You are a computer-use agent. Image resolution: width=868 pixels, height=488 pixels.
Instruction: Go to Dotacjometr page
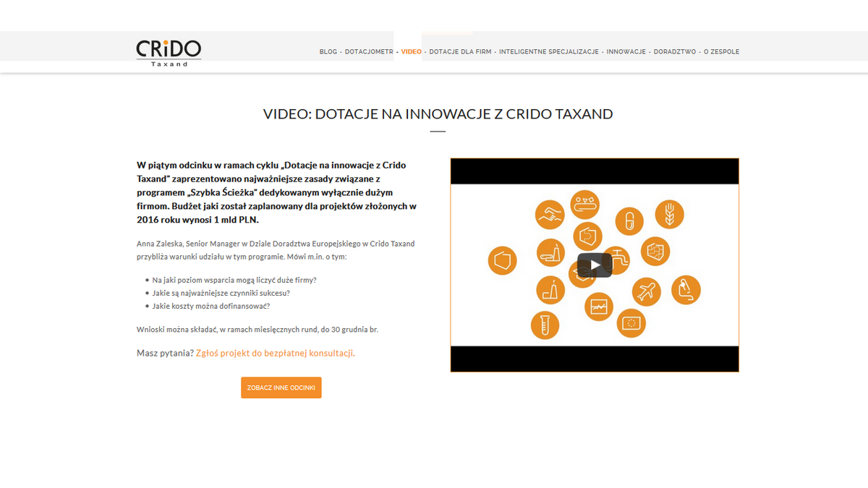pyautogui.click(x=369, y=52)
